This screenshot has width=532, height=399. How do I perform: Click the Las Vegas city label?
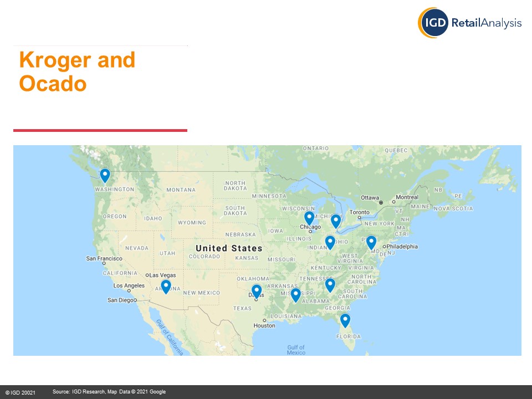pyautogui.click(x=163, y=275)
